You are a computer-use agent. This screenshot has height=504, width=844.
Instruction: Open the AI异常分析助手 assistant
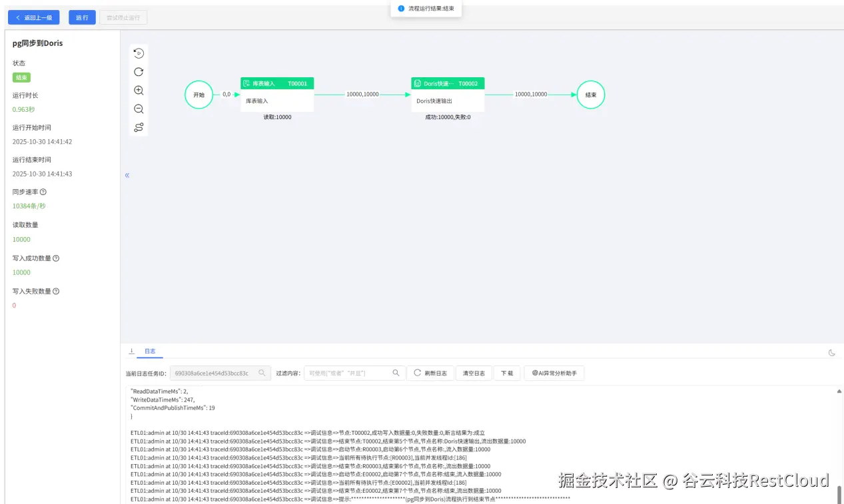(x=555, y=373)
